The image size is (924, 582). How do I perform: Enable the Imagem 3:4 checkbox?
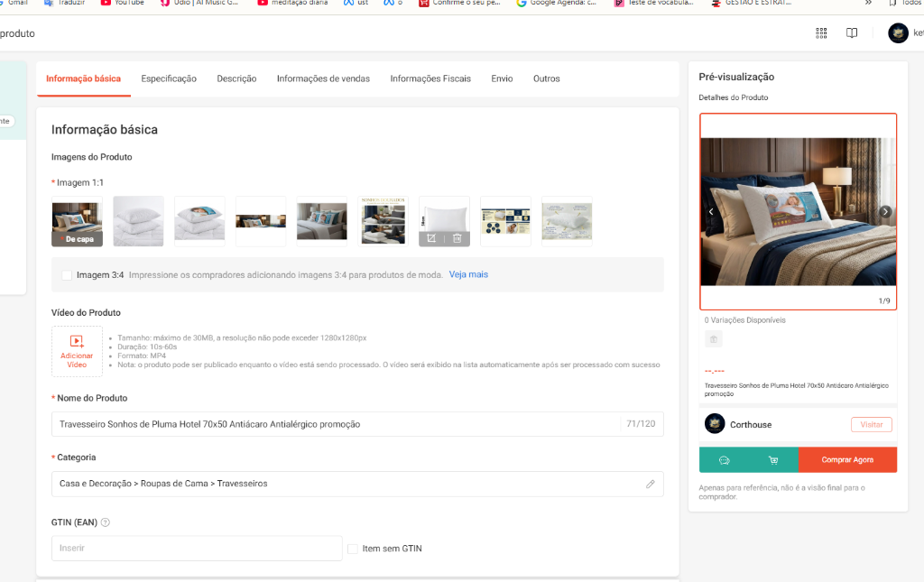(67, 275)
